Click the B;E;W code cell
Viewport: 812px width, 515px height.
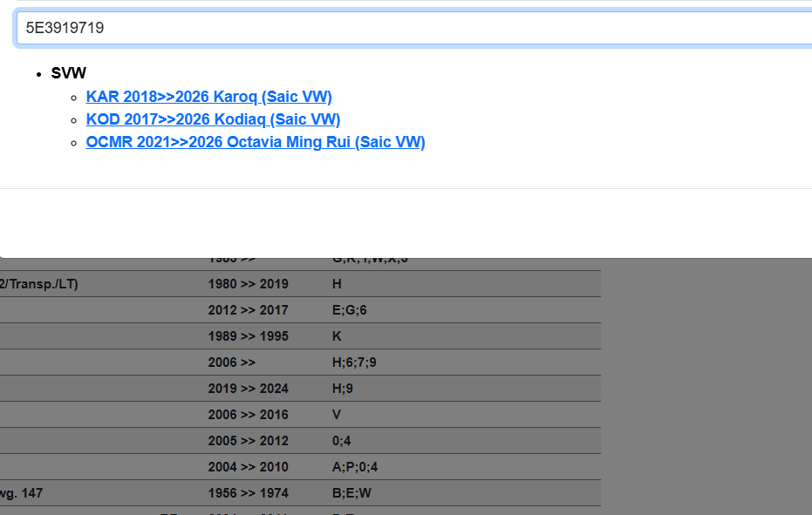(x=351, y=493)
